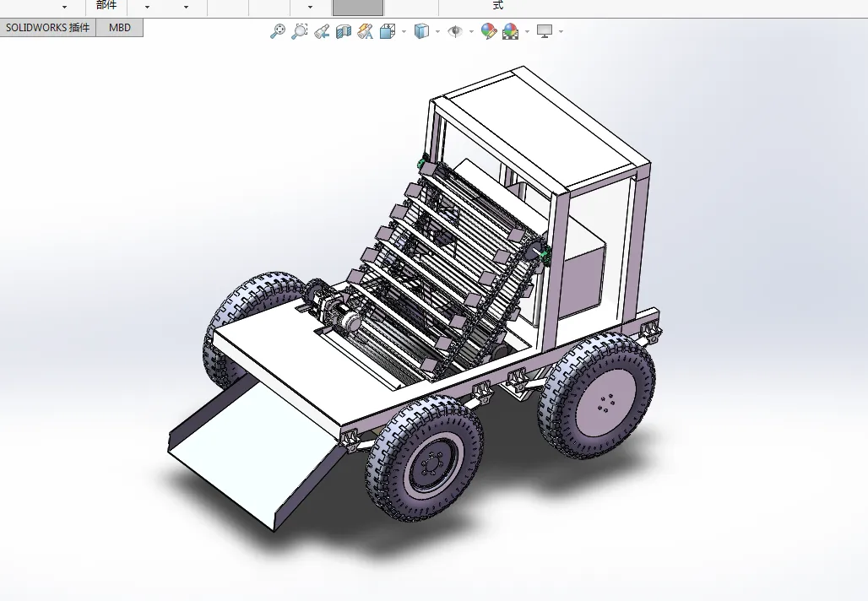Image resolution: width=868 pixels, height=601 pixels.
Task: Go back to the Previous View
Action: [x=322, y=31]
